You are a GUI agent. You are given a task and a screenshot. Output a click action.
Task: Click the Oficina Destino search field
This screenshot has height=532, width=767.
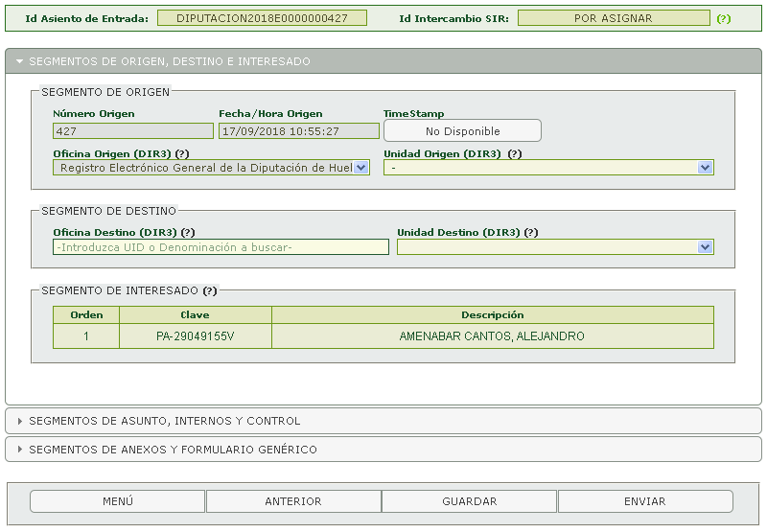pos(221,247)
